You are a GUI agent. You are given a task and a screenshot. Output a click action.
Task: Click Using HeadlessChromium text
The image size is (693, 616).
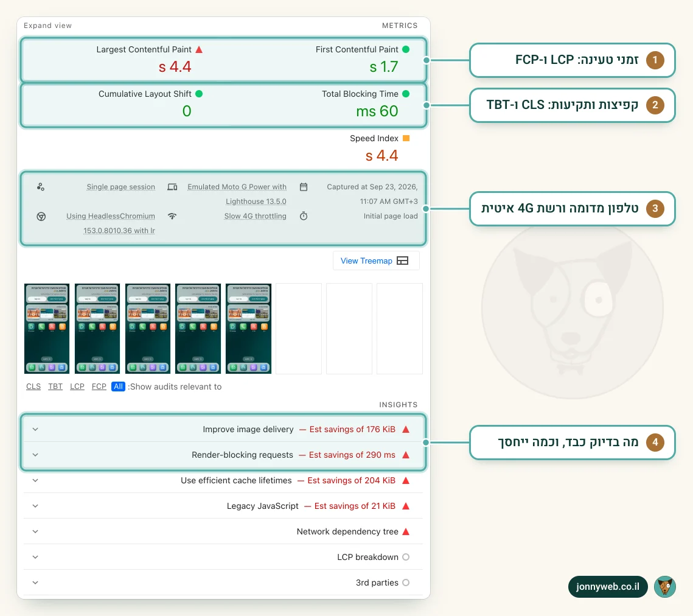click(111, 223)
